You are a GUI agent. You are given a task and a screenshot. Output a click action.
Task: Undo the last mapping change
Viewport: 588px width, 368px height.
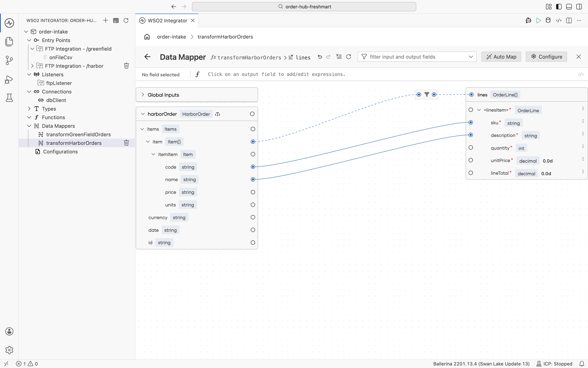click(320, 57)
